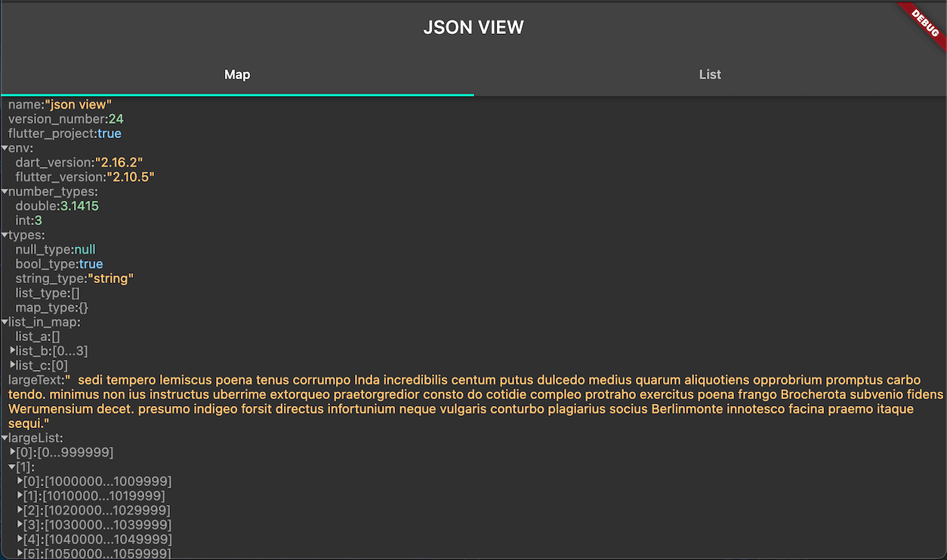The width and height of the screenshot is (947, 560).
Task: Collapse the env node
Action: [5, 148]
